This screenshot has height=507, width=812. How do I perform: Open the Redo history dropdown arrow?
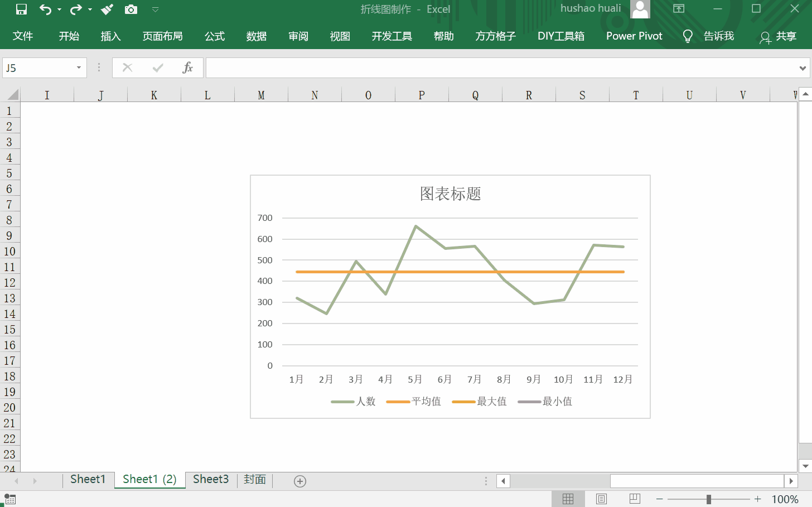(90, 9)
